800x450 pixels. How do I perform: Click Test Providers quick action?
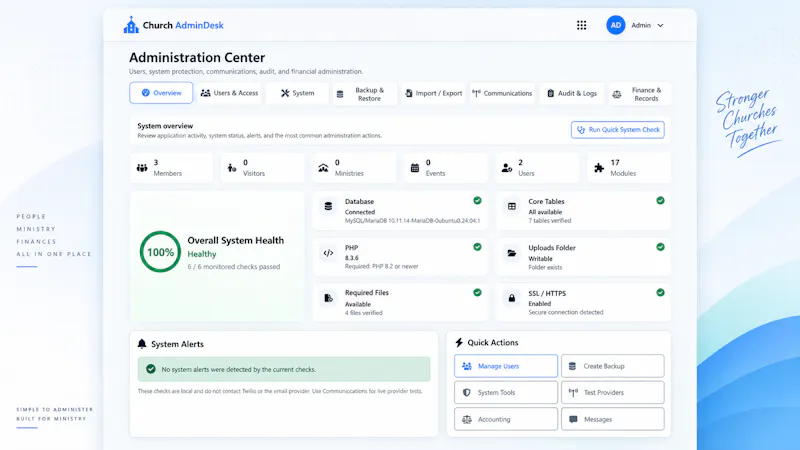(x=613, y=392)
